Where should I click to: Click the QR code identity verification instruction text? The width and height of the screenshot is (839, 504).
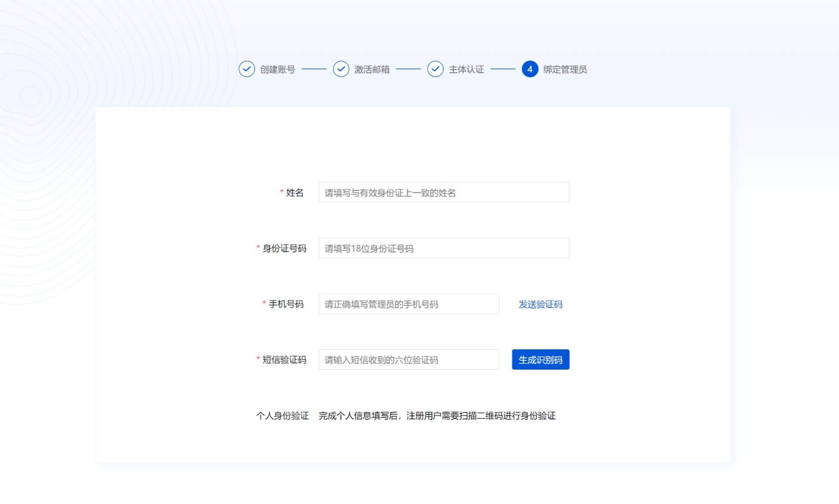coord(437,416)
